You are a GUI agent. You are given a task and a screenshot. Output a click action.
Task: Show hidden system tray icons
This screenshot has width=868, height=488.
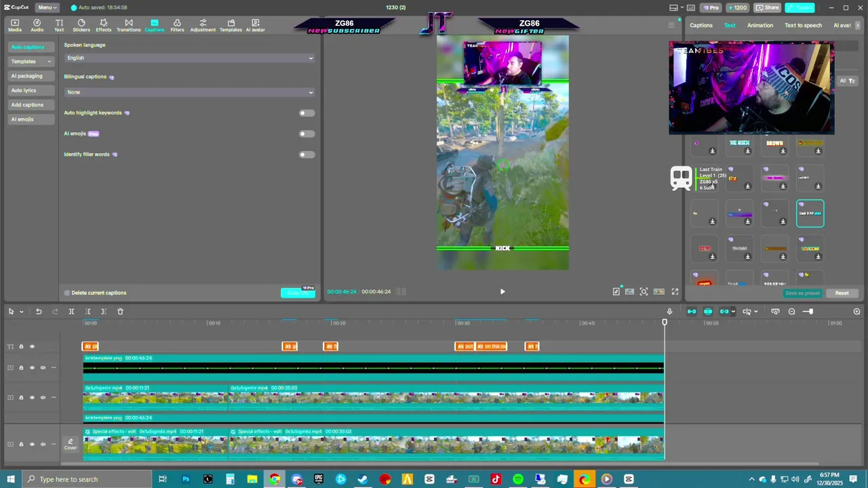(x=751, y=479)
